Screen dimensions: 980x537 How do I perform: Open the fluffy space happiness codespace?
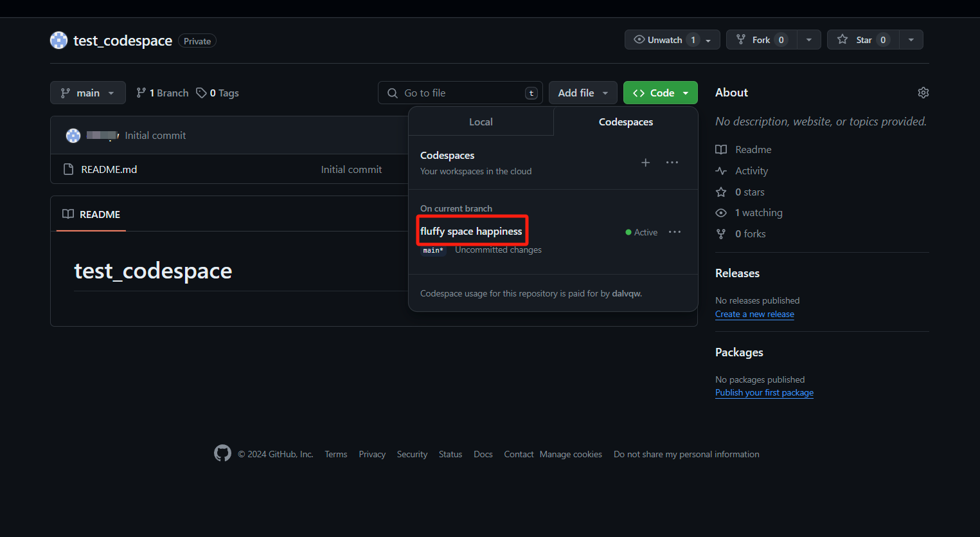pyautogui.click(x=472, y=230)
